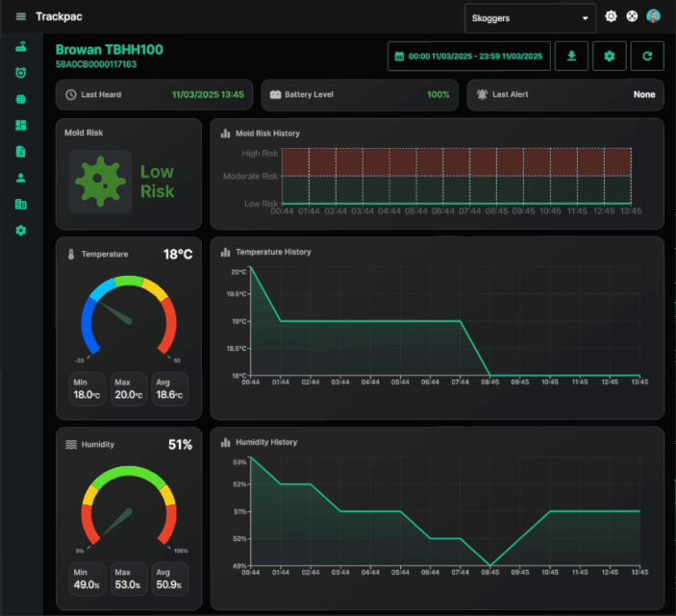The height and width of the screenshot is (616, 676).
Task: Click the calendar icon in date range
Action: (x=399, y=57)
